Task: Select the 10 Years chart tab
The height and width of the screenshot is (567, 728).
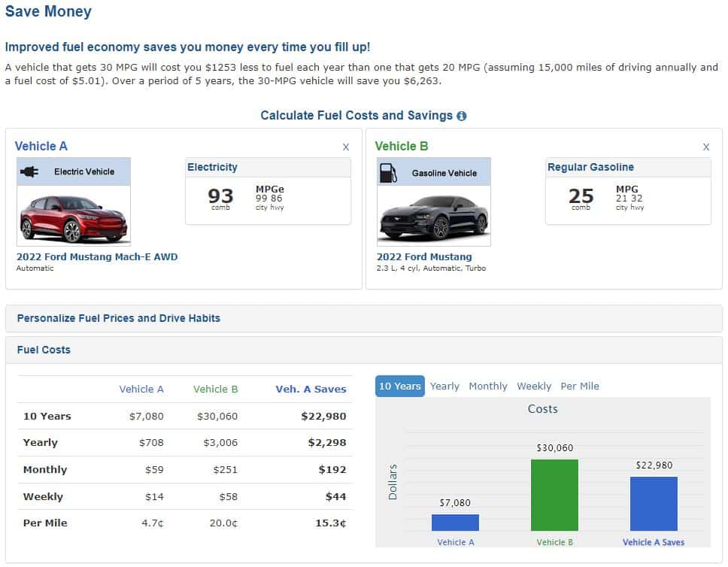Action: click(x=400, y=387)
